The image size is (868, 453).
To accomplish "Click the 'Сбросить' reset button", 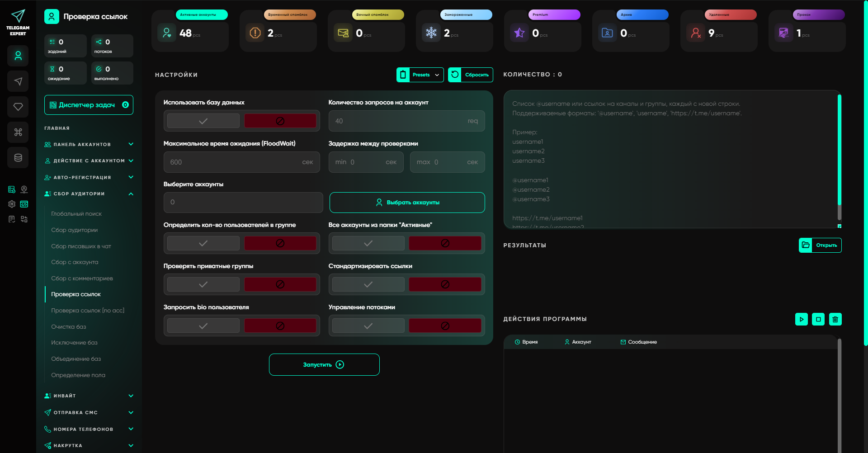I will [470, 75].
